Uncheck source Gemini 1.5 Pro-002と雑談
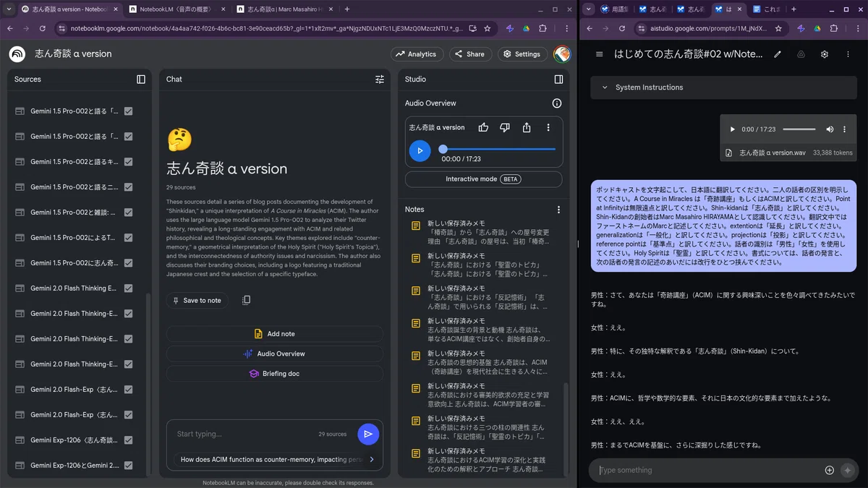This screenshot has width=868, height=488. click(128, 213)
